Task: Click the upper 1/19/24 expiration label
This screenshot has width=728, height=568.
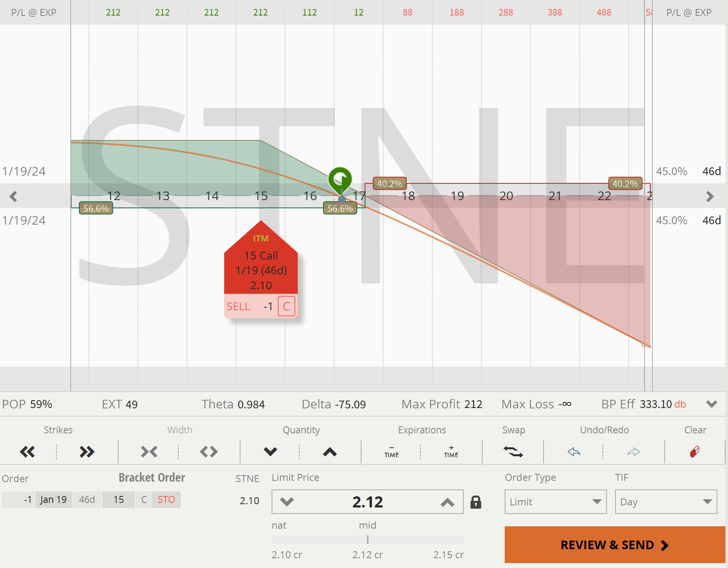Action: coord(24,171)
